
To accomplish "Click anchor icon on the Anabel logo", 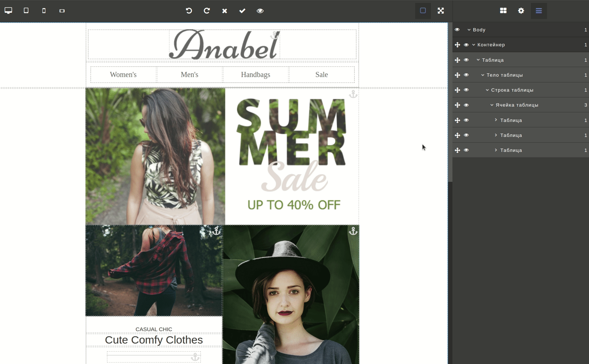I will (275, 35).
